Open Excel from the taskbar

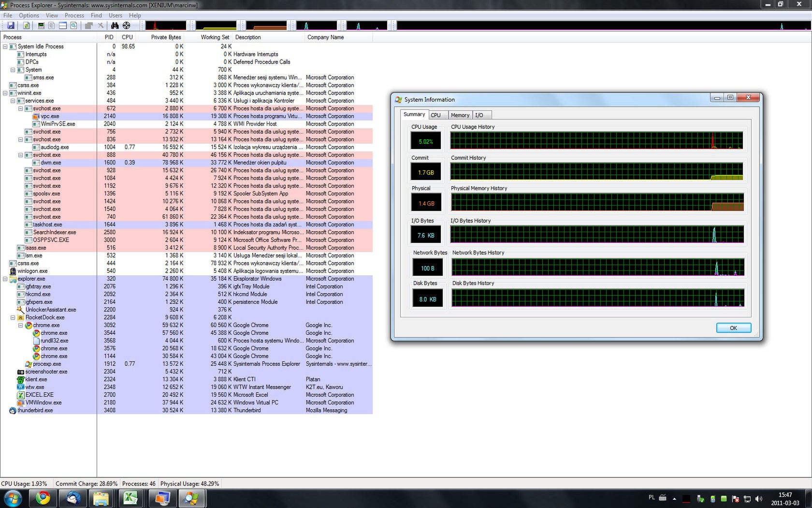pos(130,498)
